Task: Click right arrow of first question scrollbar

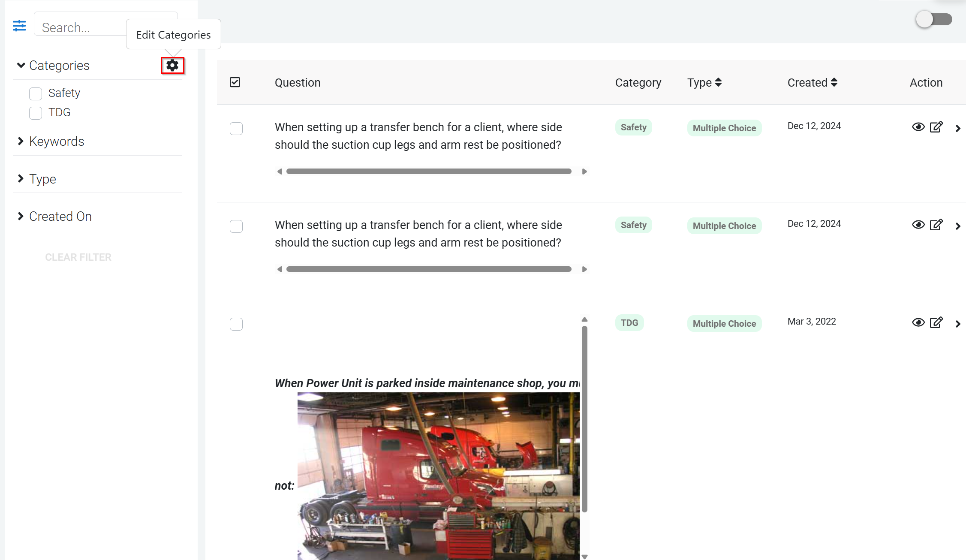Action: click(584, 172)
